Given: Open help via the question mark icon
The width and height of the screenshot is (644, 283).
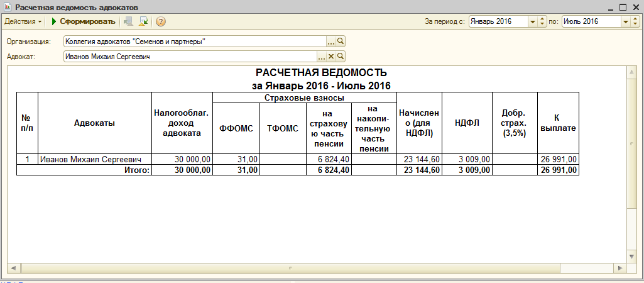Looking at the screenshot, I should tap(161, 21).
